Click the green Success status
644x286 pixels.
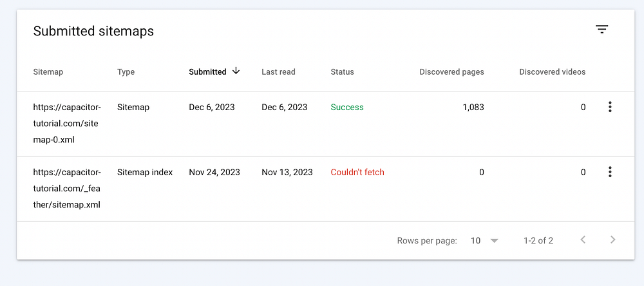pyautogui.click(x=347, y=108)
